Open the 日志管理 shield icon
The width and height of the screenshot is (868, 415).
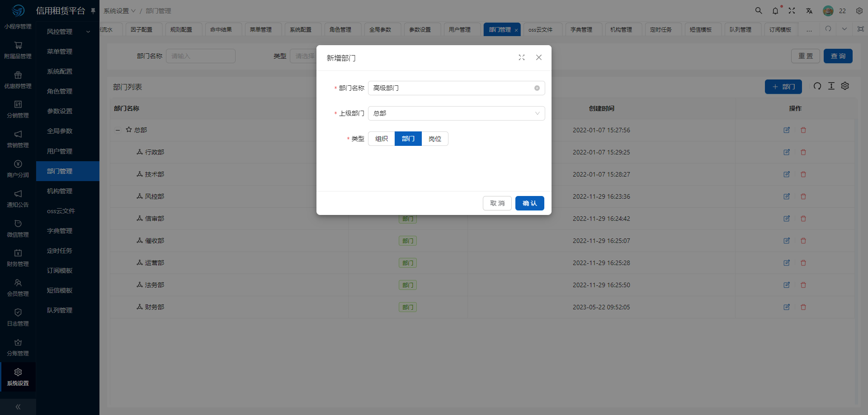point(18,312)
